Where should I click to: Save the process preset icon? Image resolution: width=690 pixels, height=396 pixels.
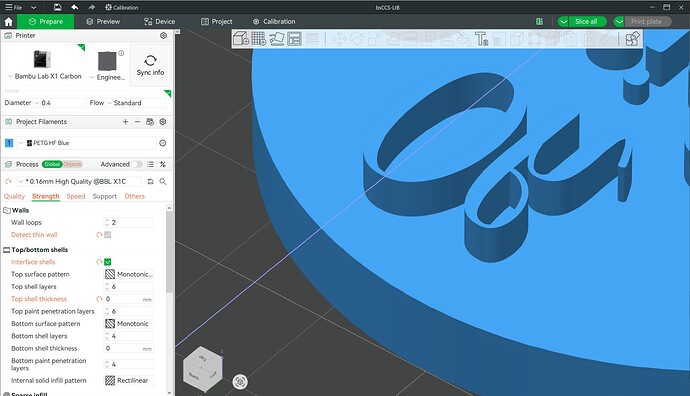[150, 181]
